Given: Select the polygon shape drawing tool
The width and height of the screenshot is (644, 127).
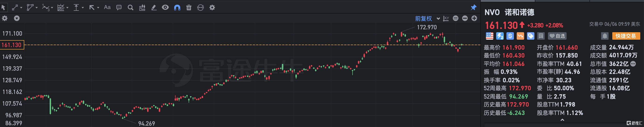Looking at the screenshot, I should tap(30, 7).
